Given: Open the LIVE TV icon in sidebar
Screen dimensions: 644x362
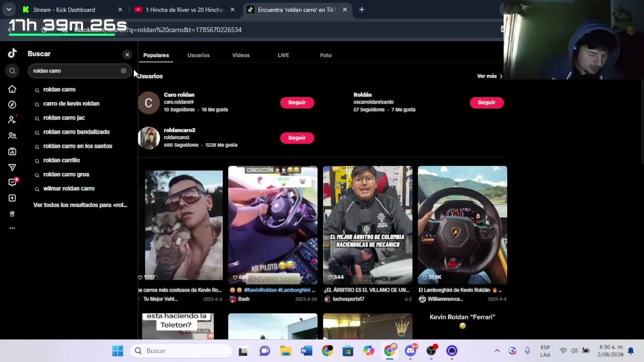Looking at the screenshot, I should (12, 151).
